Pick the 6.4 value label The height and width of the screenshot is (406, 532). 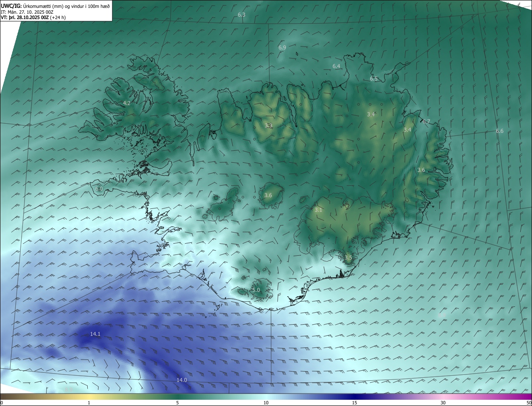click(x=336, y=66)
